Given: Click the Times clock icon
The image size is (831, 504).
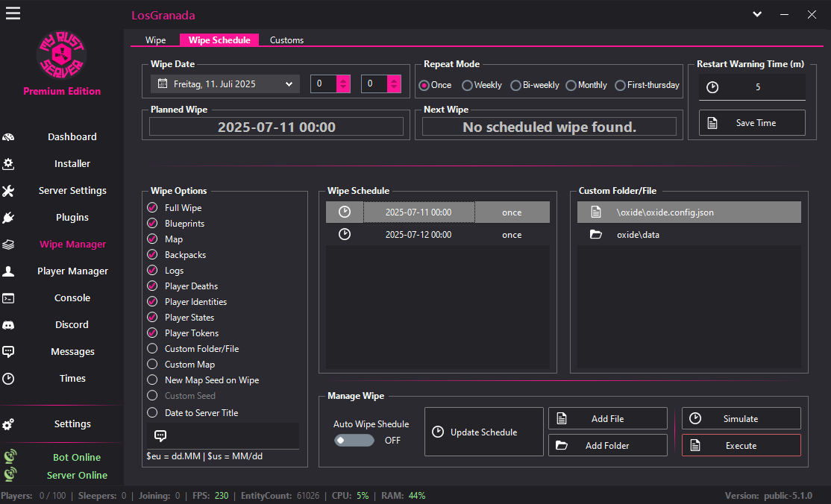Looking at the screenshot, I should [x=8, y=379].
